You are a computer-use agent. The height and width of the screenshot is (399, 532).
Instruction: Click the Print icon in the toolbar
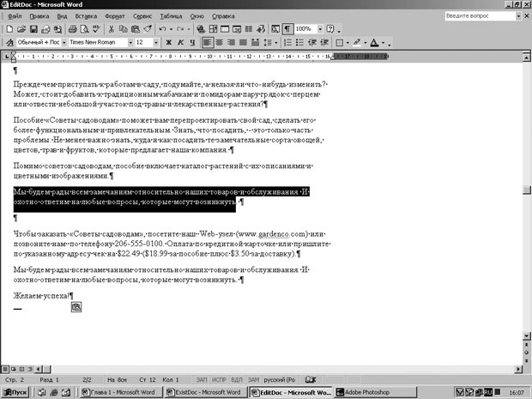[72, 29]
